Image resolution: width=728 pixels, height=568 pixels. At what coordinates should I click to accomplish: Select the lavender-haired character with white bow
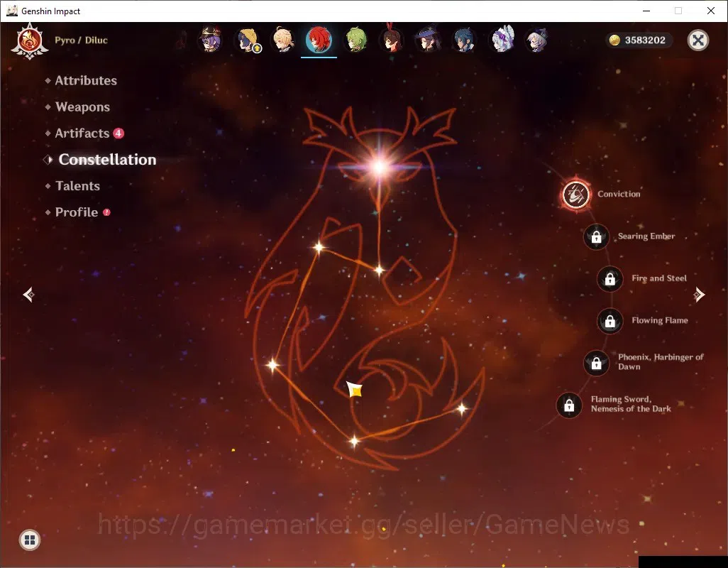(502, 40)
